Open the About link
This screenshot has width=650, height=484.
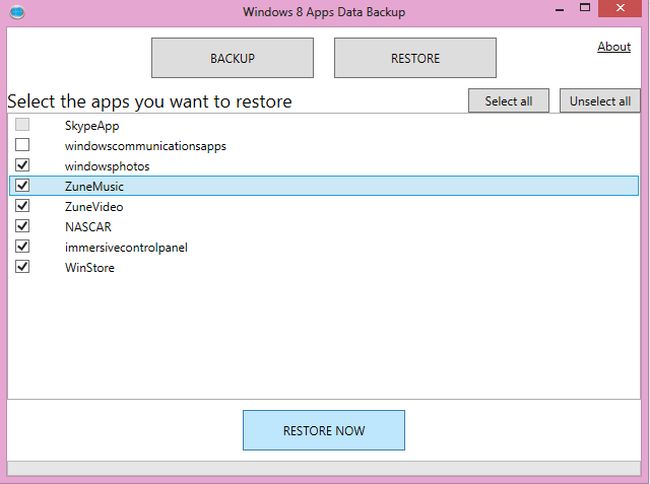614,46
